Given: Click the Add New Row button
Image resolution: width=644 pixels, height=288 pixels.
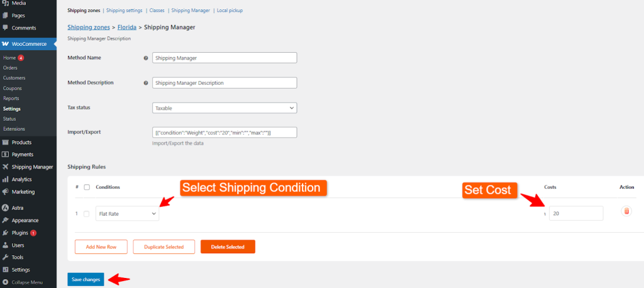Looking at the screenshot, I should pos(101,246).
